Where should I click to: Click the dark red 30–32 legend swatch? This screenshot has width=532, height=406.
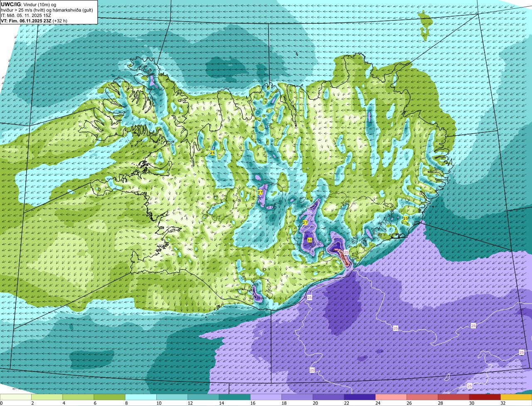(485, 397)
